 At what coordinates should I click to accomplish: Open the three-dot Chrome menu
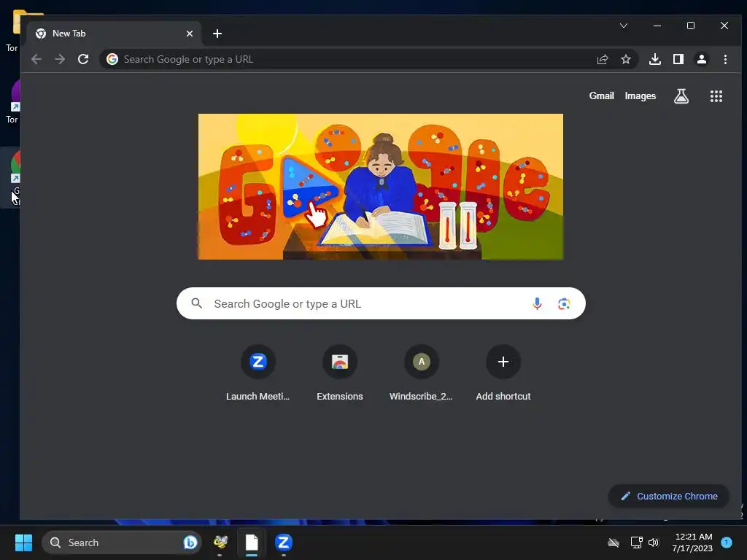click(725, 59)
